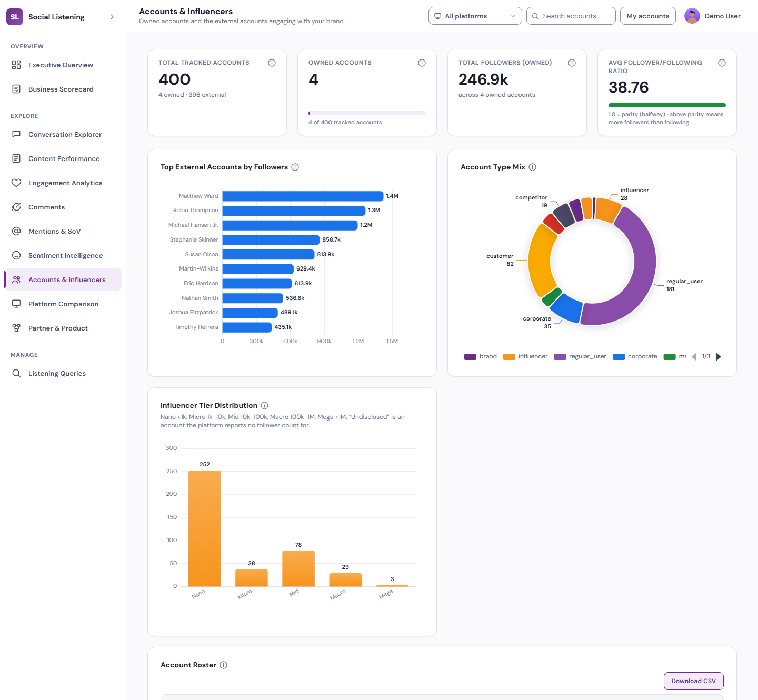Click info icon on Total Followers card
Image resolution: width=758 pixels, height=700 pixels.
coord(572,63)
